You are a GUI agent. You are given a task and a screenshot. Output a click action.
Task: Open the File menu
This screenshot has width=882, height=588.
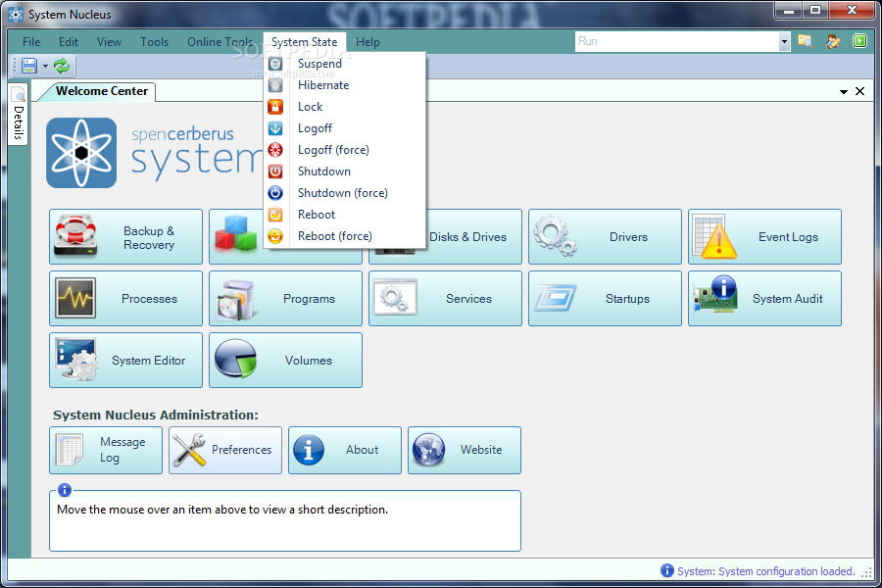tap(31, 42)
